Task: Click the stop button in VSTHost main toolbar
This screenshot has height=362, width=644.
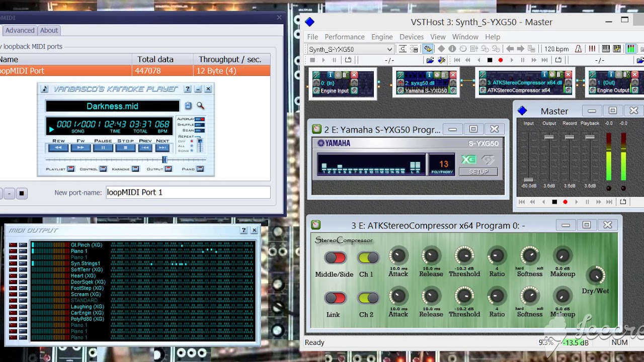Action: coord(490,60)
